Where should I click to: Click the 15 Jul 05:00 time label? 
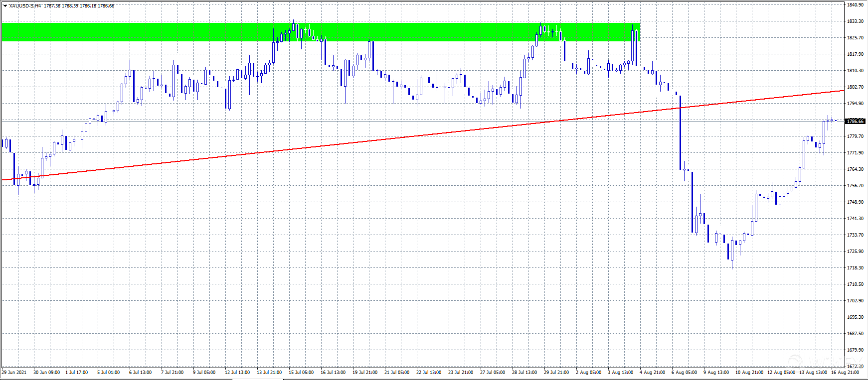pos(301,372)
